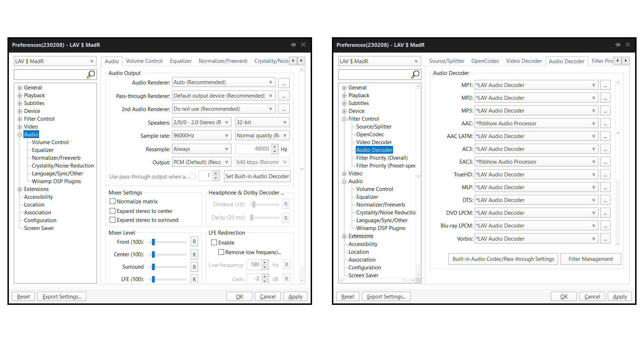Switch to Video Decoder tab

524,61
